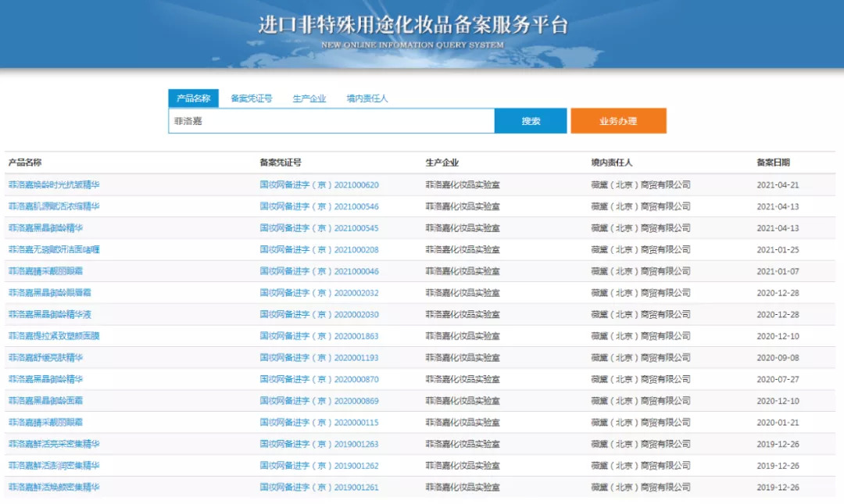
Task: Open filing number 2019001263 link
Action: (319, 444)
